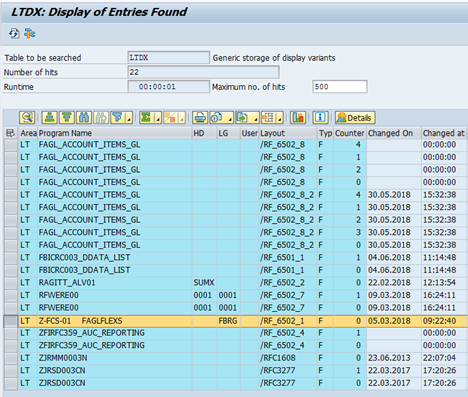468x397 pixels.
Task: Select the row marker for Z-FCS-01 FAGLFLEXS
Action: click(x=11, y=321)
